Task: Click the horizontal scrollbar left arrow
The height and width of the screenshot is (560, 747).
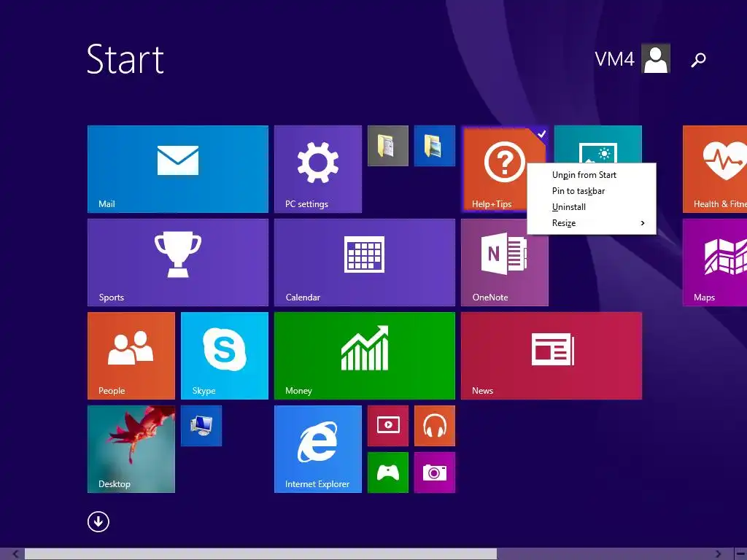Action: [16, 554]
